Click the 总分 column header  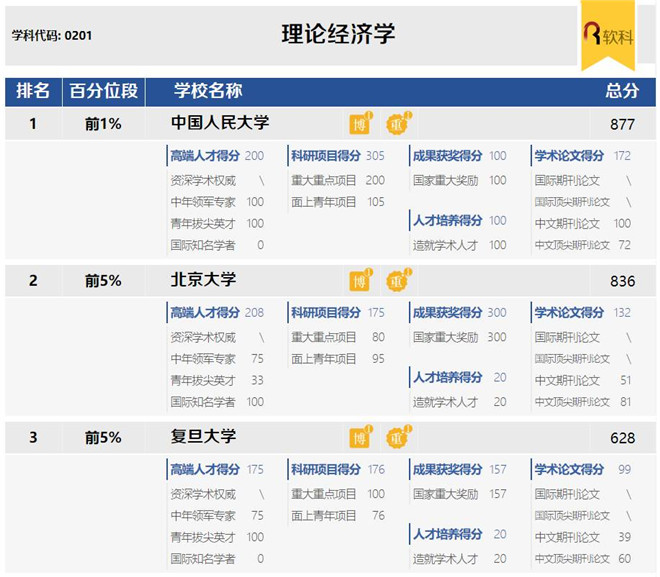pos(623,91)
